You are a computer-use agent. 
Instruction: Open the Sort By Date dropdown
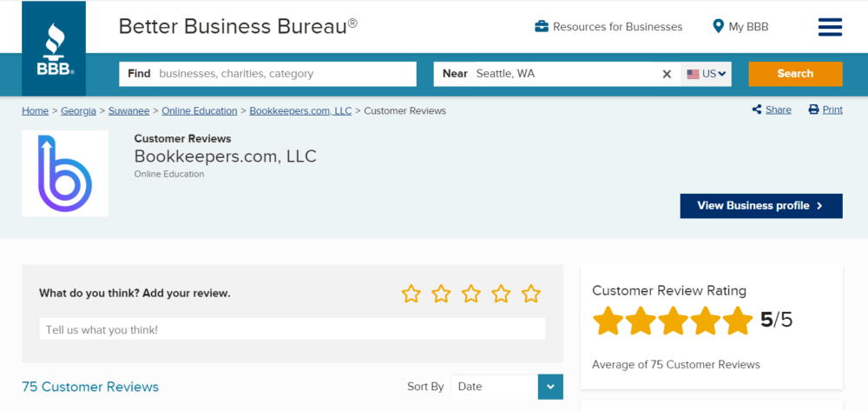point(507,387)
